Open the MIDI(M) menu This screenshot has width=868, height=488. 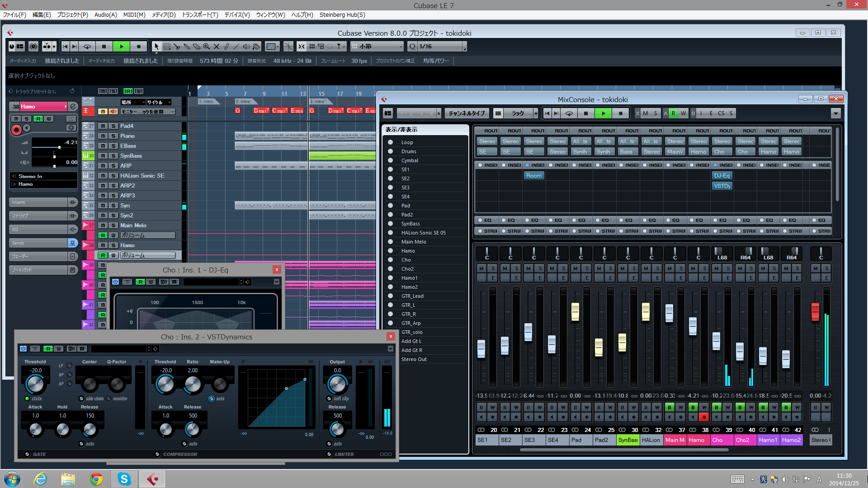coord(134,15)
